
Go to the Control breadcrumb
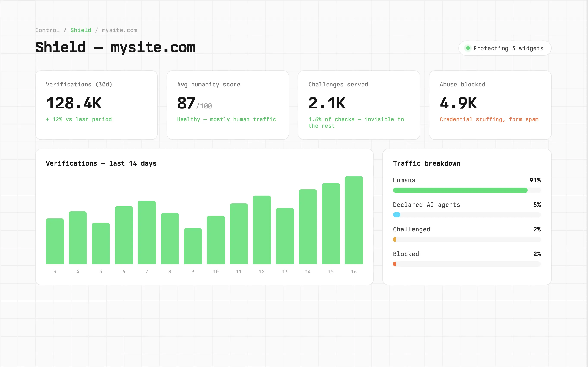(47, 30)
